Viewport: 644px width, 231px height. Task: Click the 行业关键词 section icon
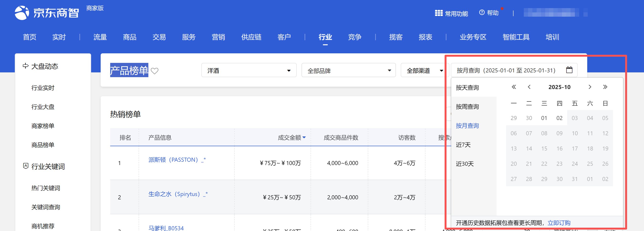(26, 166)
